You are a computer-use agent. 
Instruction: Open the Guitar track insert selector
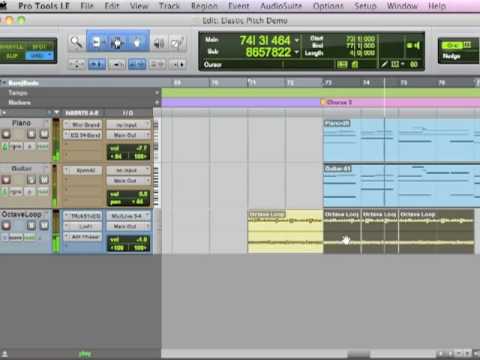point(83,170)
